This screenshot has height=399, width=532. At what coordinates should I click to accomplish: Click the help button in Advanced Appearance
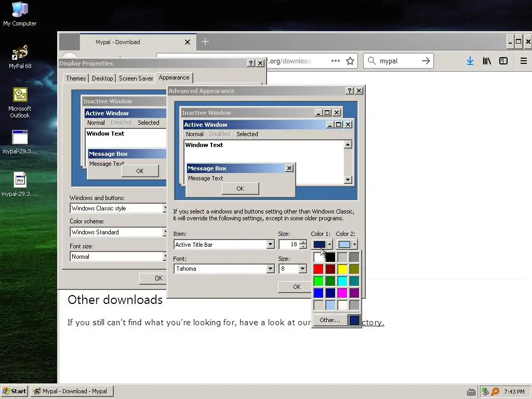click(350, 91)
